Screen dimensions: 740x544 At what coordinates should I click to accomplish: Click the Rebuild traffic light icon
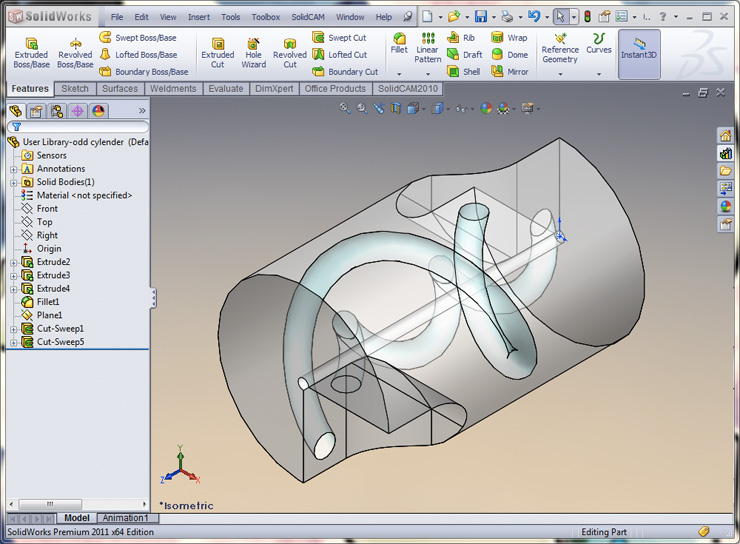coord(588,17)
